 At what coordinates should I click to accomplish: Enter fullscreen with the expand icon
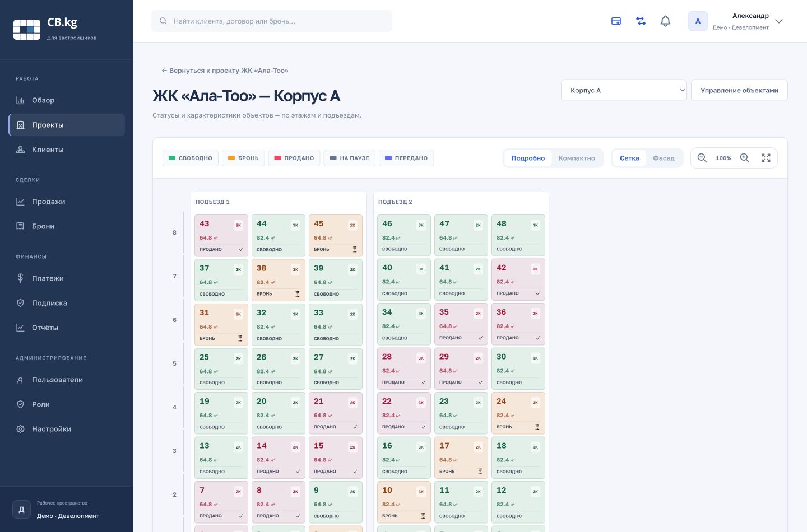[x=766, y=158]
